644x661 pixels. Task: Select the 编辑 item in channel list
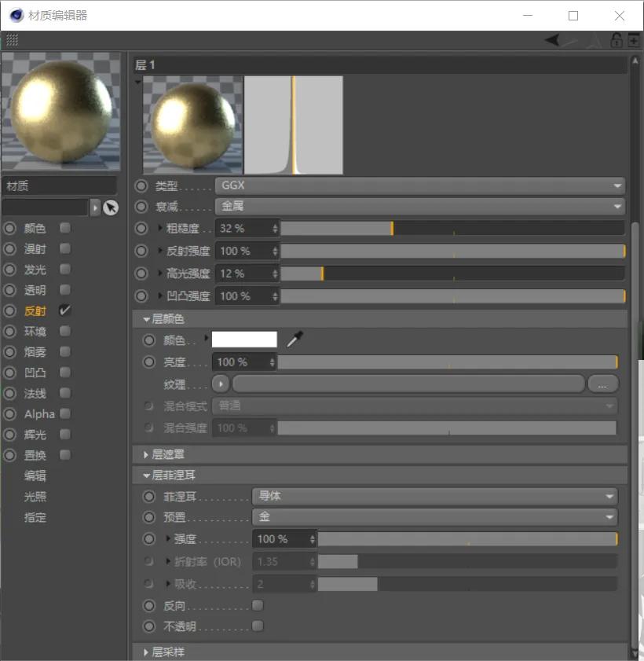tap(35, 476)
